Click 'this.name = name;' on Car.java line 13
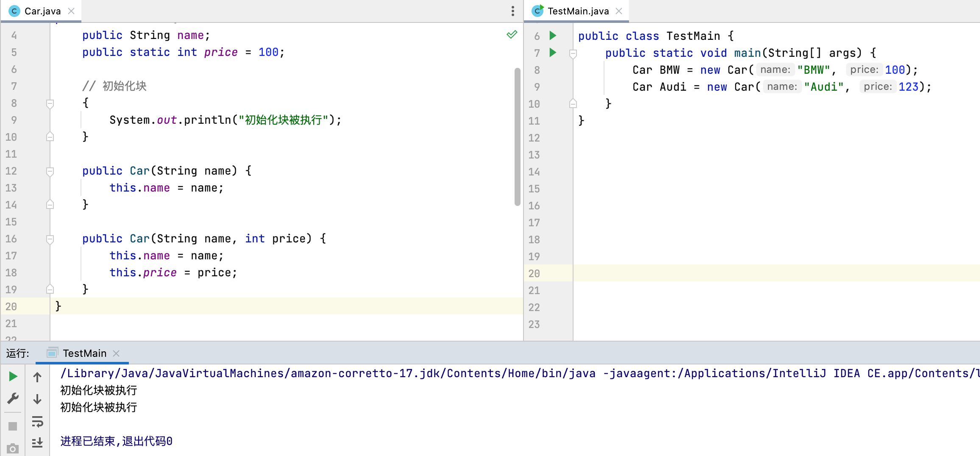Image resolution: width=980 pixels, height=456 pixels. click(x=166, y=188)
